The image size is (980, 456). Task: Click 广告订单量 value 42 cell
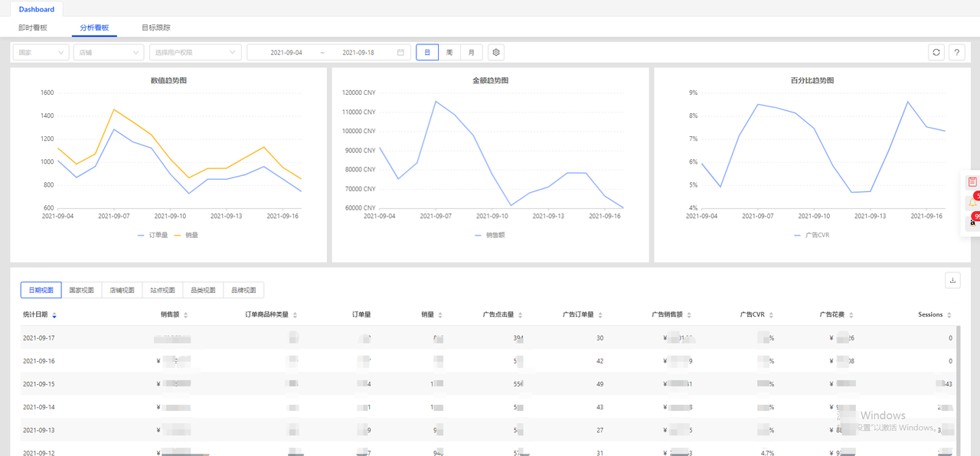point(599,360)
